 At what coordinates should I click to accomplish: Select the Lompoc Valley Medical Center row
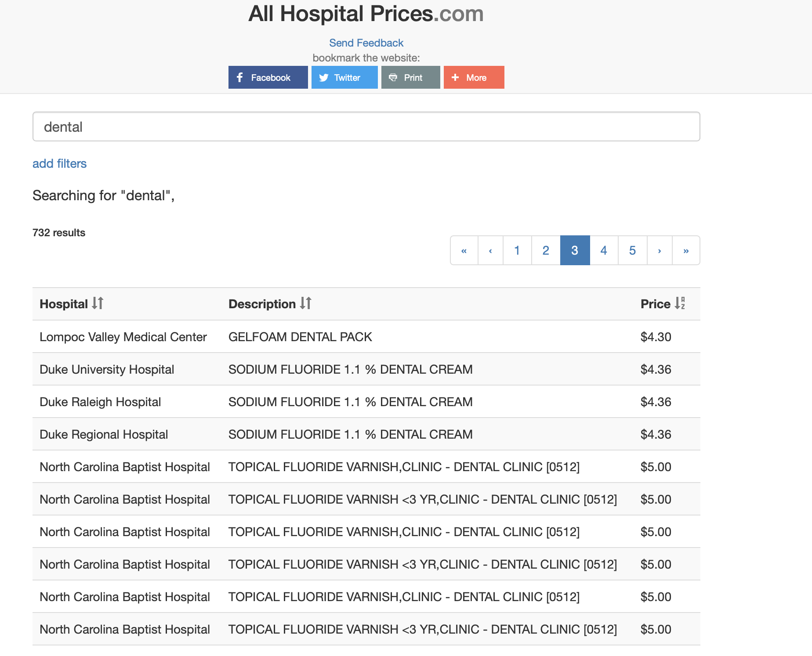(123, 337)
